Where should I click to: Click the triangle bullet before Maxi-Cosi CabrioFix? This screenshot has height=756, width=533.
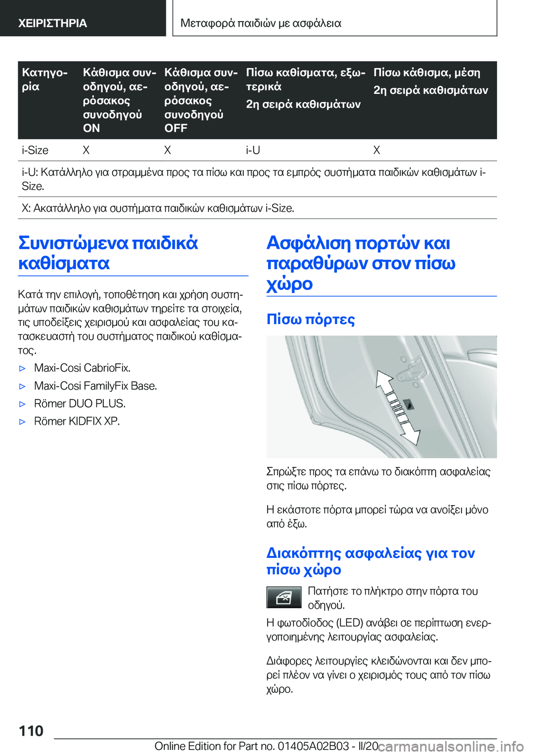point(22,369)
